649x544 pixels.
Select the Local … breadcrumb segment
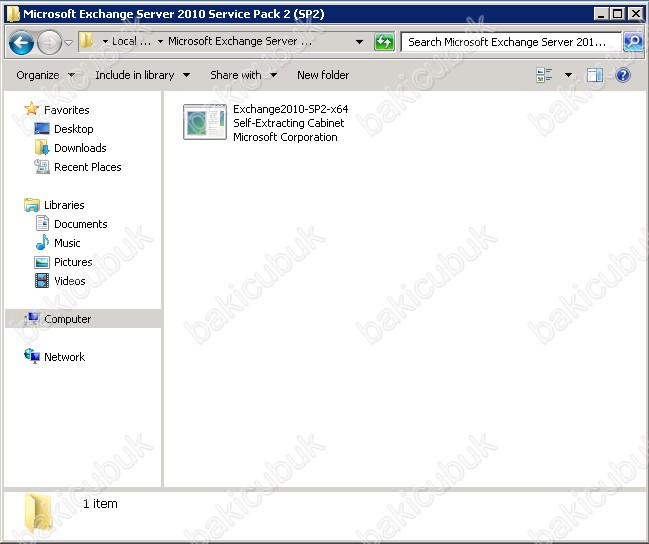(132, 41)
